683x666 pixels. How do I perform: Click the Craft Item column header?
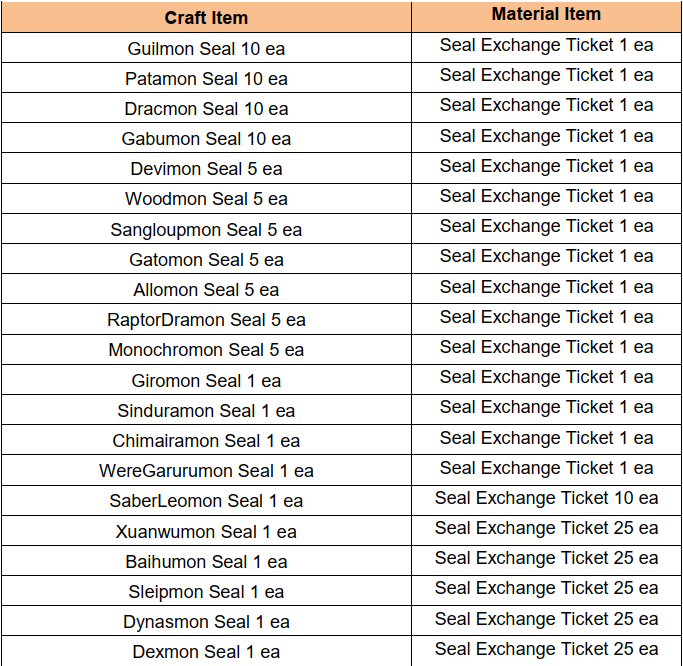point(206,18)
